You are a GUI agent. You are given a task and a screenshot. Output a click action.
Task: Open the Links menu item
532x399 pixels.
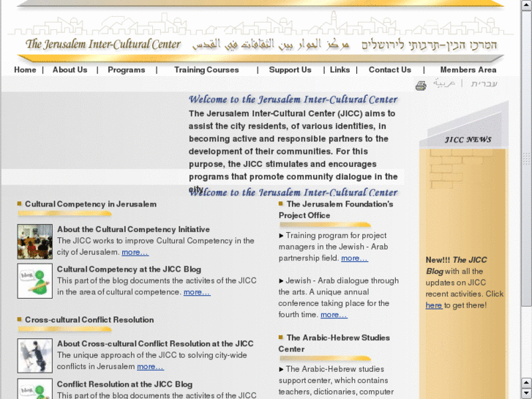[340, 70]
